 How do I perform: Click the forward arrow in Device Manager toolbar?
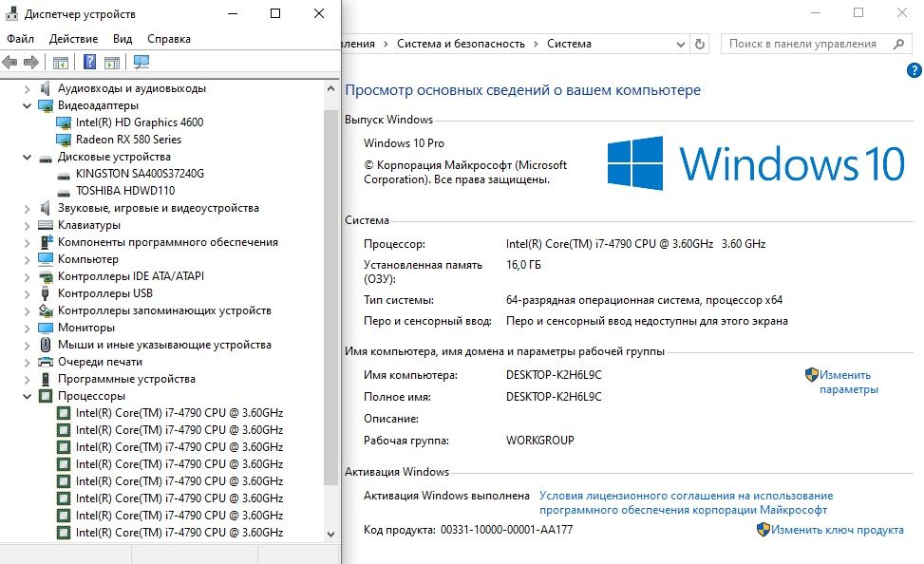click(x=31, y=62)
